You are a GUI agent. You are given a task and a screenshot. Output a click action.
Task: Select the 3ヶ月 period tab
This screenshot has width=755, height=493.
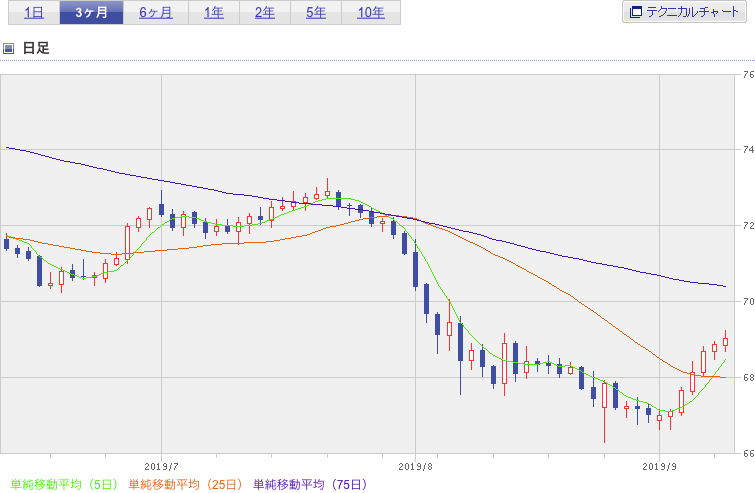coord(91,12)
